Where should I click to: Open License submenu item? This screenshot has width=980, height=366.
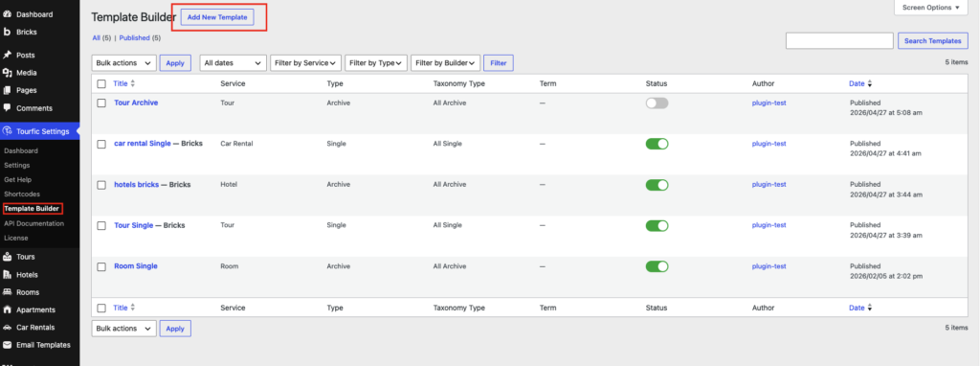click(15, 238)
